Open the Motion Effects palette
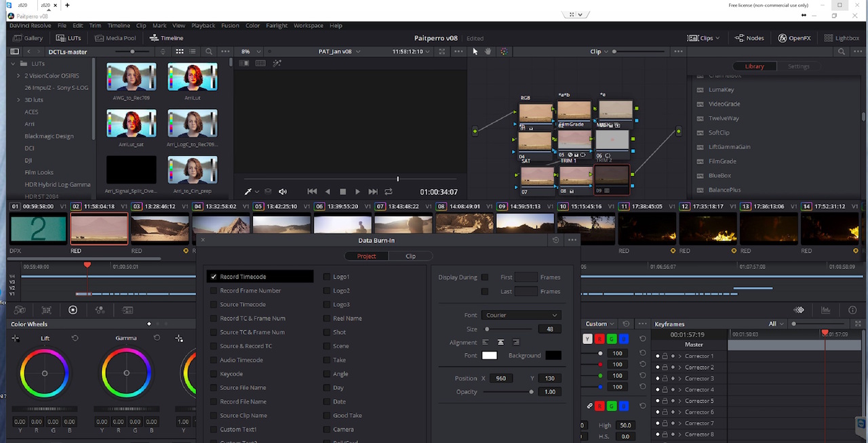 127,310
